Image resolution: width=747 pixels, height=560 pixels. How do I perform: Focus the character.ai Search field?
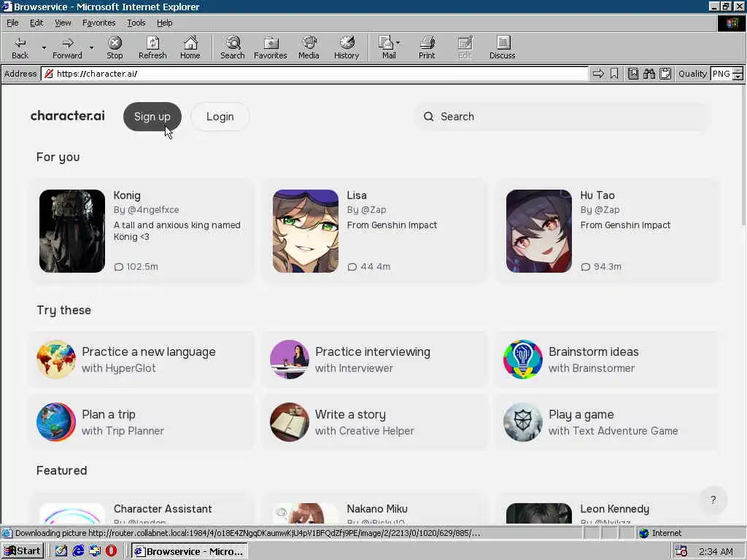point(562,117)
